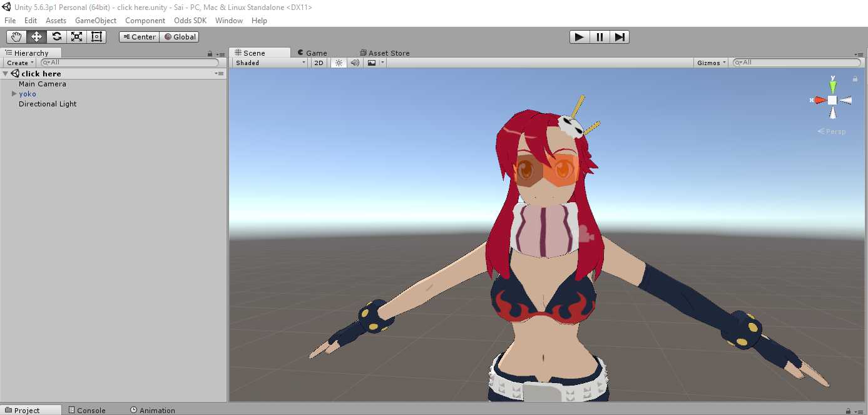Click the Pause button

[600, 37]
